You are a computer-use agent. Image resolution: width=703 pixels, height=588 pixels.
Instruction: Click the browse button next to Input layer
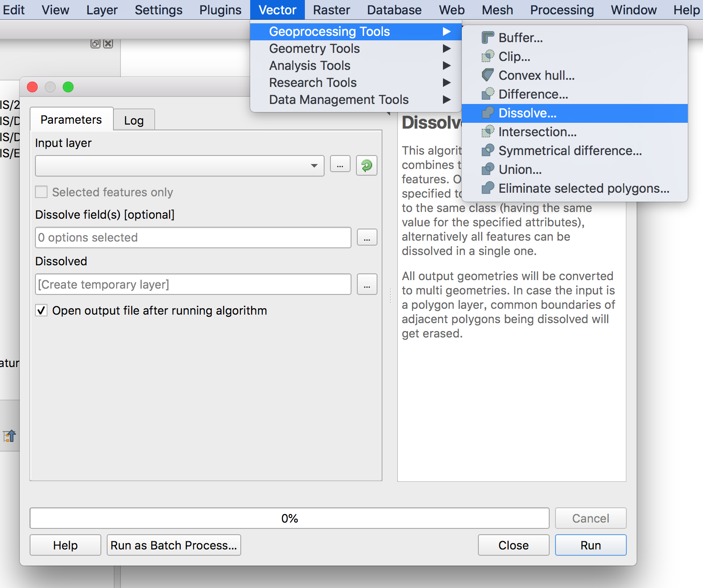tap(340, 164)
